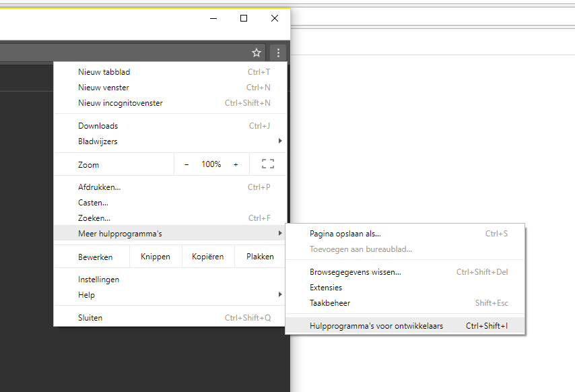Open Extensies from the submenu

[405, 288]
